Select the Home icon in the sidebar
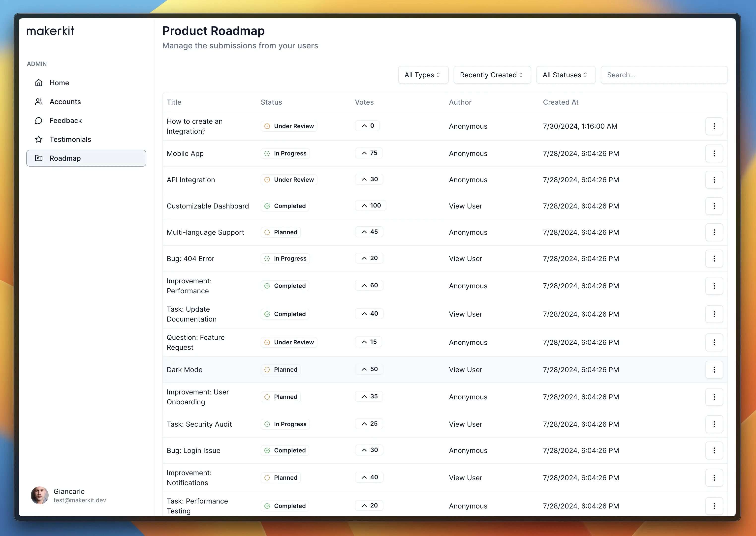Image resolution: width=756 pixels, height=536 pixels. point(39,83)
